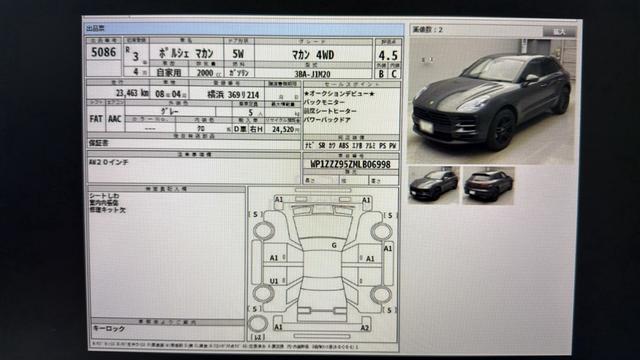The image size is (640, 360).
Task: Click the mileage value 23,463 km
Action: coord(132,93)
